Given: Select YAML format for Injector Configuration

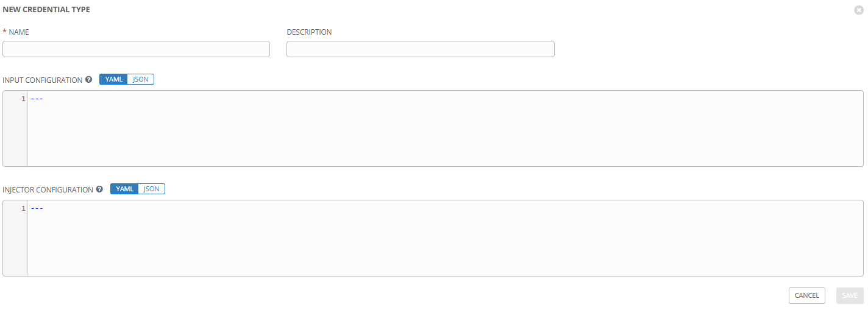Looking at the screenshot, I should click(x=125, y=189).
